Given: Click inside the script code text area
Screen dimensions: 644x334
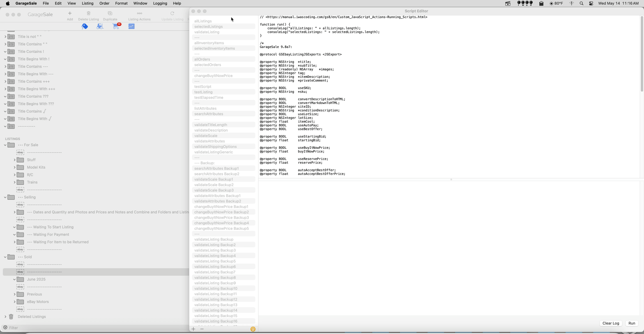Looking at the screenshot, I should click(x=448, y=96).
